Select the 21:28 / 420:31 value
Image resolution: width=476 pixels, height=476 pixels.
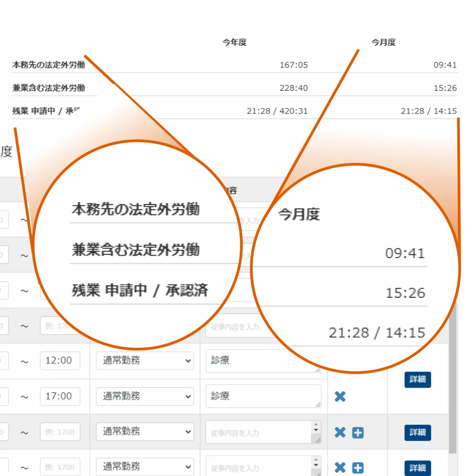[x=277, y=111]
